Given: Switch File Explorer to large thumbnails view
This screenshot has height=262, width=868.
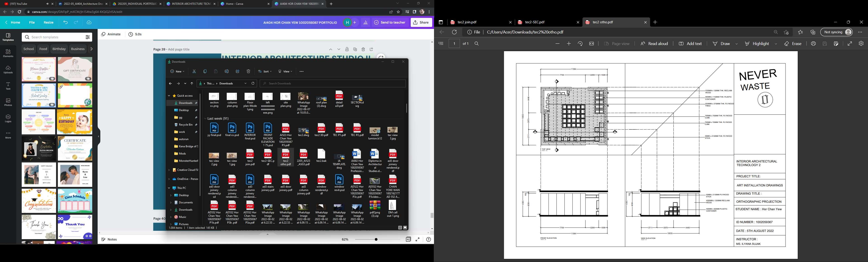Looking at the screenshot, I should pos(405,228).
